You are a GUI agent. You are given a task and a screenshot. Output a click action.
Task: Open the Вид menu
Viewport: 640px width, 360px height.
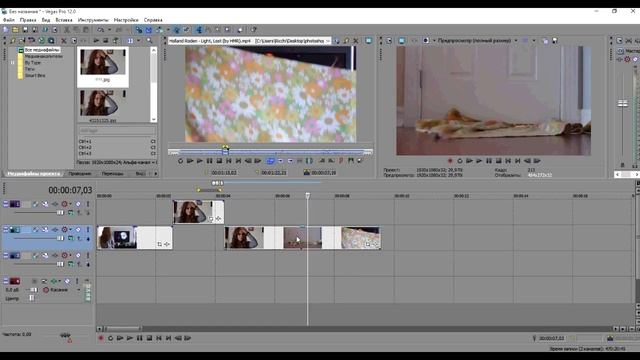coord(46,20)
